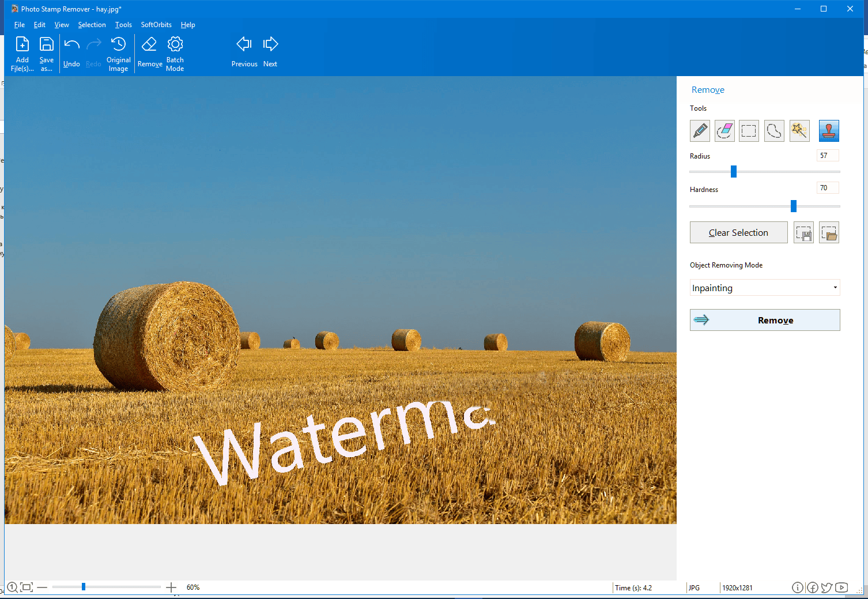Click the zoom in plus button
Image resolution: width=868 pixels, height=599 pixels.
(171, 587)
